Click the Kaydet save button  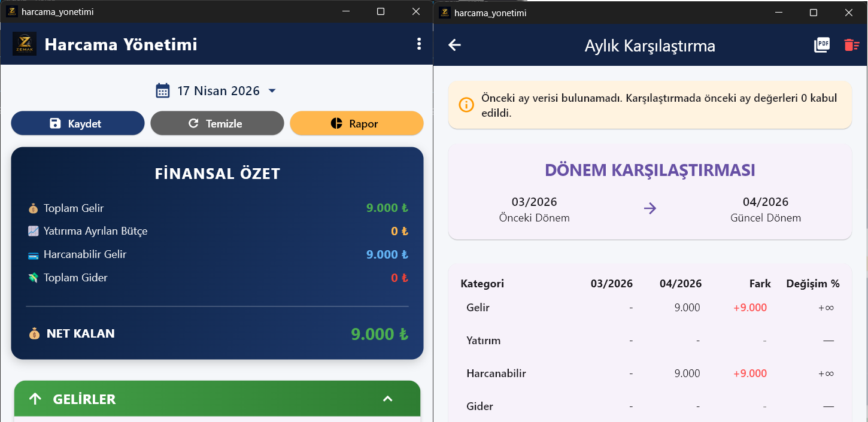(x=78, y=123)
